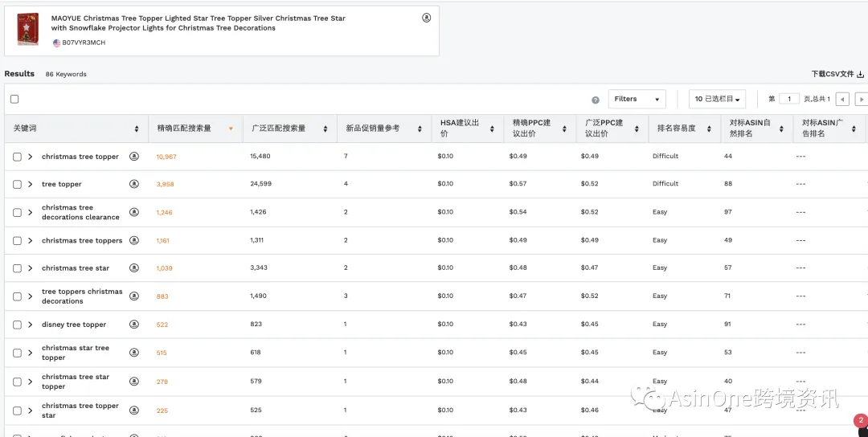868x437 pixels.
Task: Sort by 排名容易度 column arrows
Action: [x=709, y=129]
